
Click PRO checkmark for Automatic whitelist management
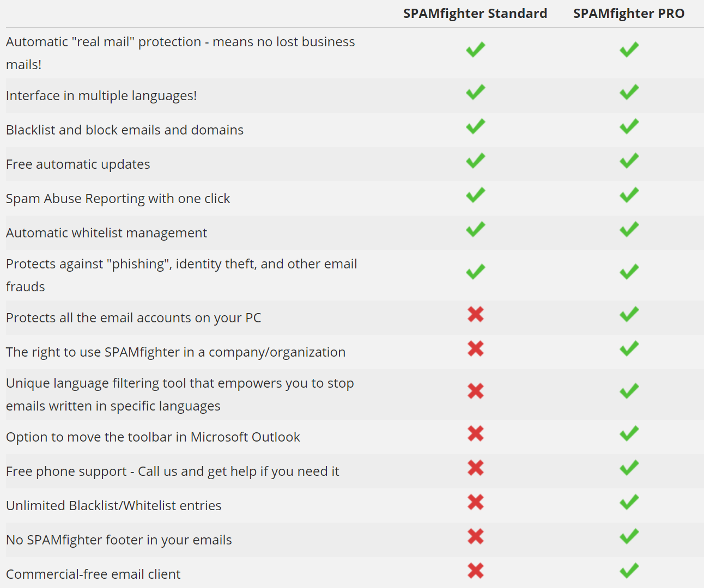pos(629,229)
